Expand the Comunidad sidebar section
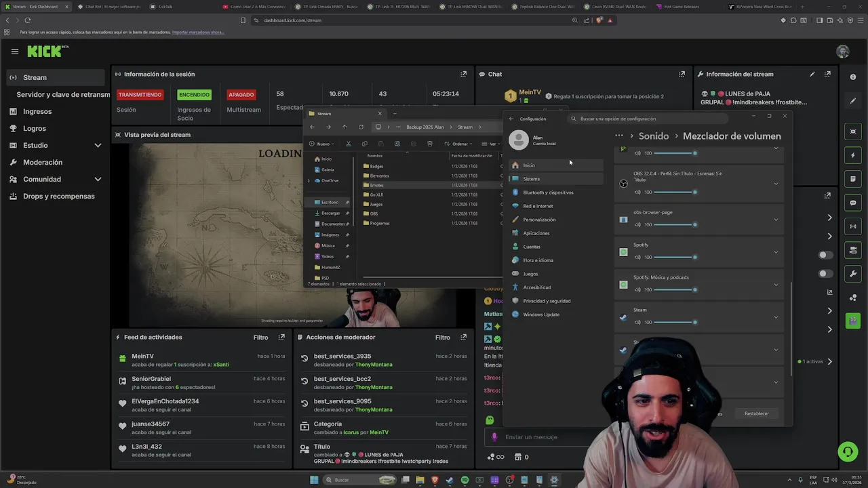The width and height of the screenshot is (868, 488). click(x=98, y=179)
